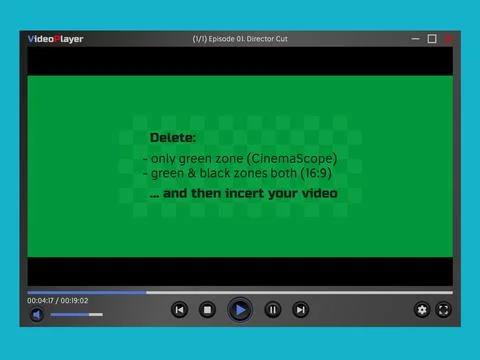Viewport: 480px width, 360px height.
Task: Click 'green & black zones both (16:9)' line
Action: pos(237,173)
